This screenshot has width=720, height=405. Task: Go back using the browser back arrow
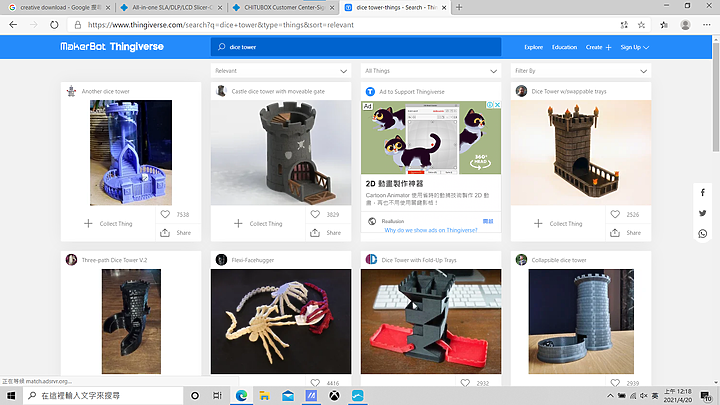point(13,25)
